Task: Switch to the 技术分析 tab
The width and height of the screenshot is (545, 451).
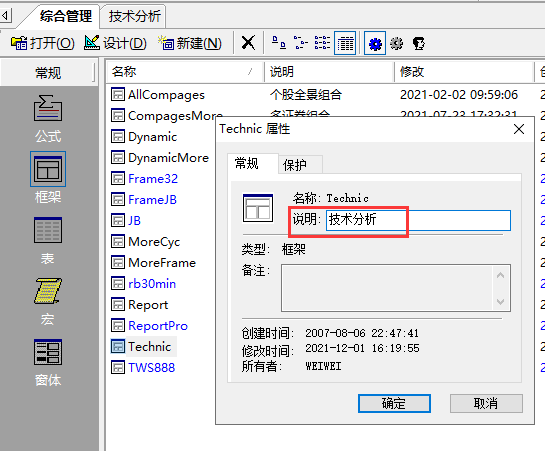Action: 134,16
